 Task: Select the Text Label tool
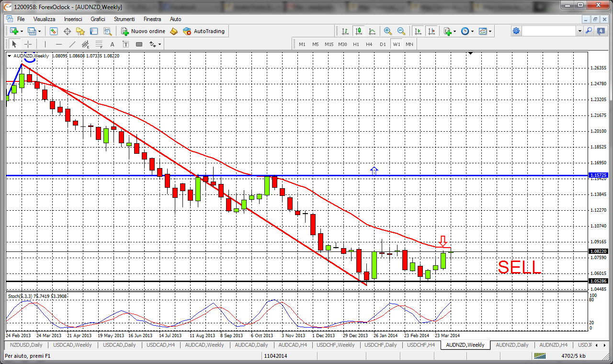coord(126,44)
